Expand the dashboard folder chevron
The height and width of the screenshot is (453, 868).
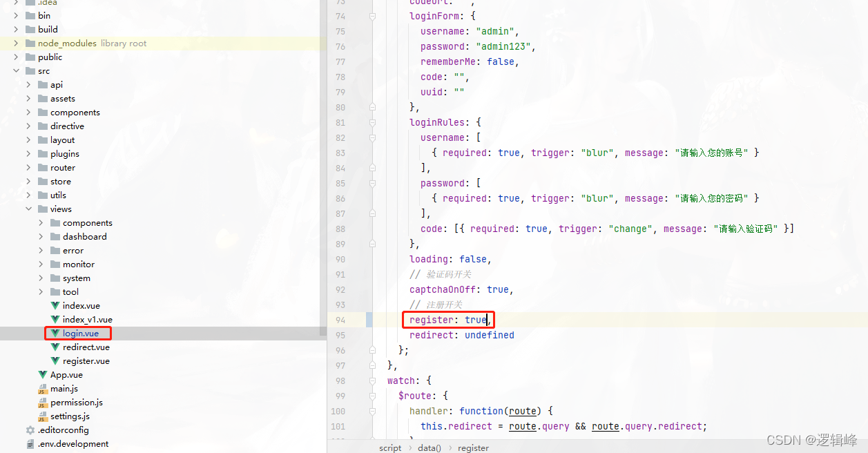click(x=41, y=236)
